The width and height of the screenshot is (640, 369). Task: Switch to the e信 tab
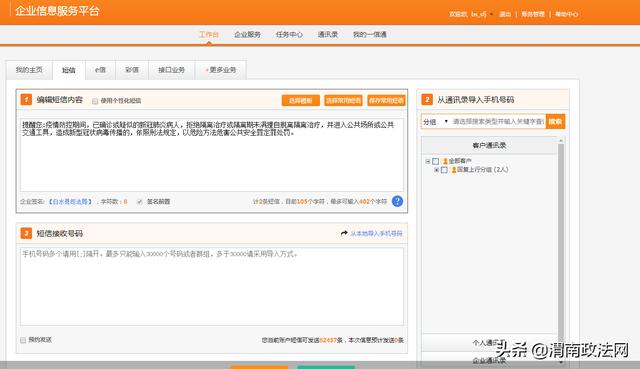(x=100, y=70)
